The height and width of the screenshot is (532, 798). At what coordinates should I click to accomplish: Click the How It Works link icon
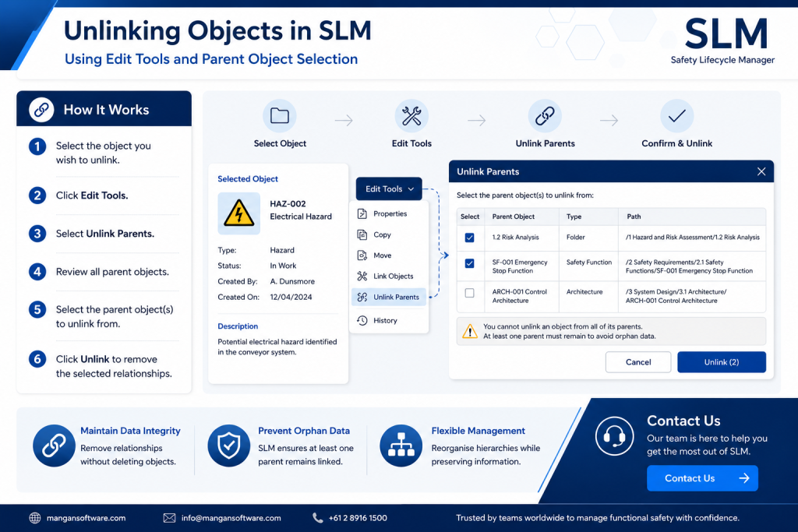pos(41,109)
